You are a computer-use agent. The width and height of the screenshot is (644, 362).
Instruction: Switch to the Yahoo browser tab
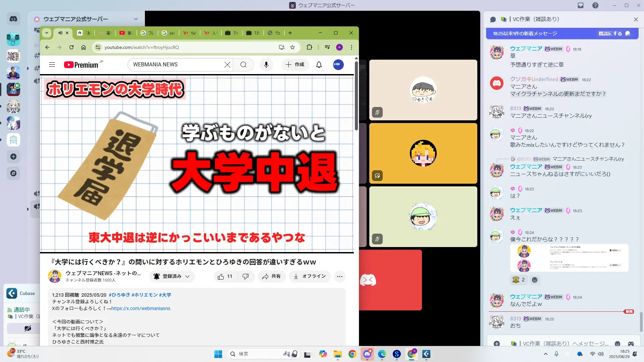pyautogui.click(x=190, y=33)
